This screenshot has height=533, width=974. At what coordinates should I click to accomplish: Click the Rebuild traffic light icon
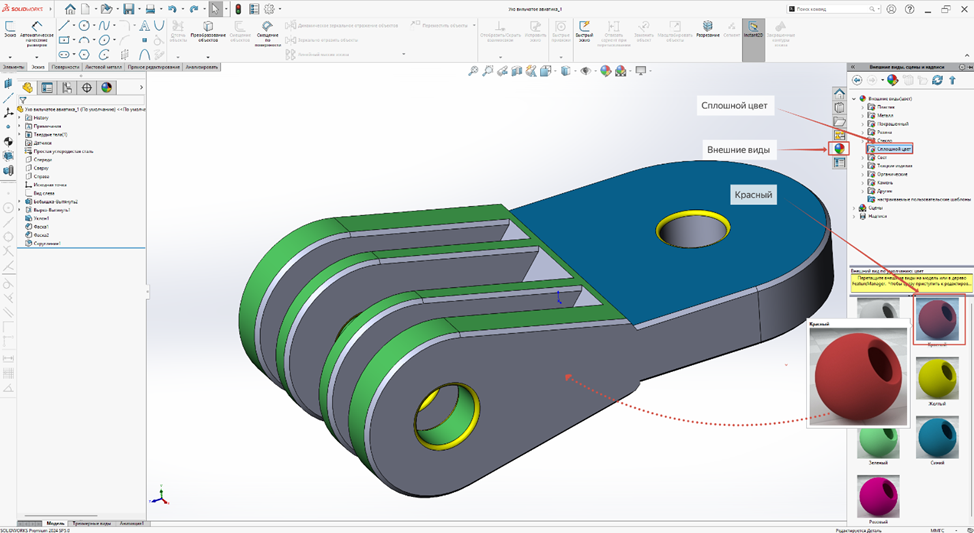[x=238, y=9]
